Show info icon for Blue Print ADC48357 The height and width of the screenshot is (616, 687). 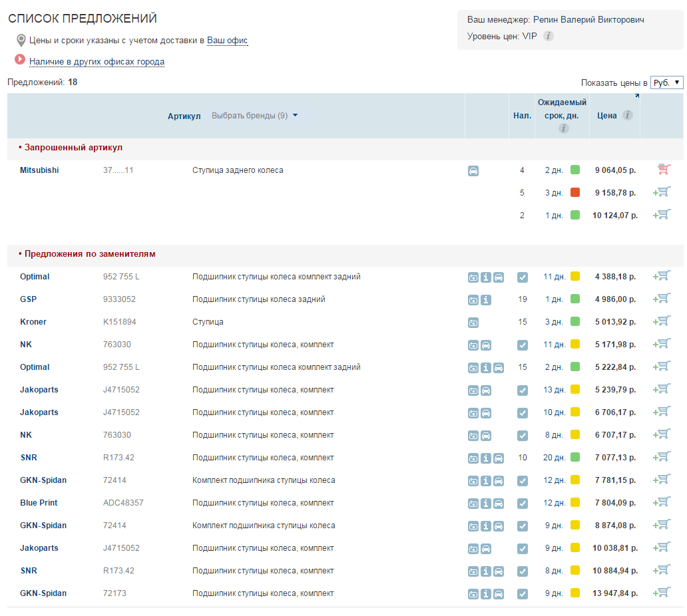pos(486,504)
